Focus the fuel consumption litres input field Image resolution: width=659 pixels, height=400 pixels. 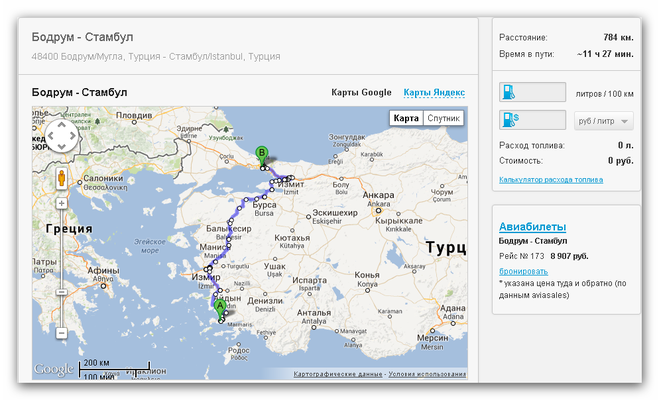point(542,93)
